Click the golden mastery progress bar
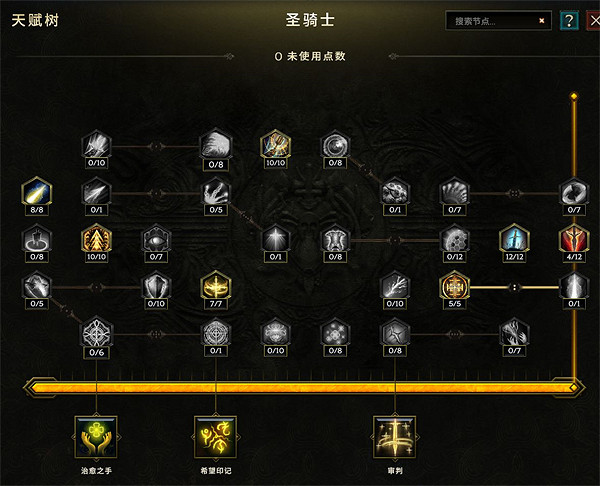 304,388
